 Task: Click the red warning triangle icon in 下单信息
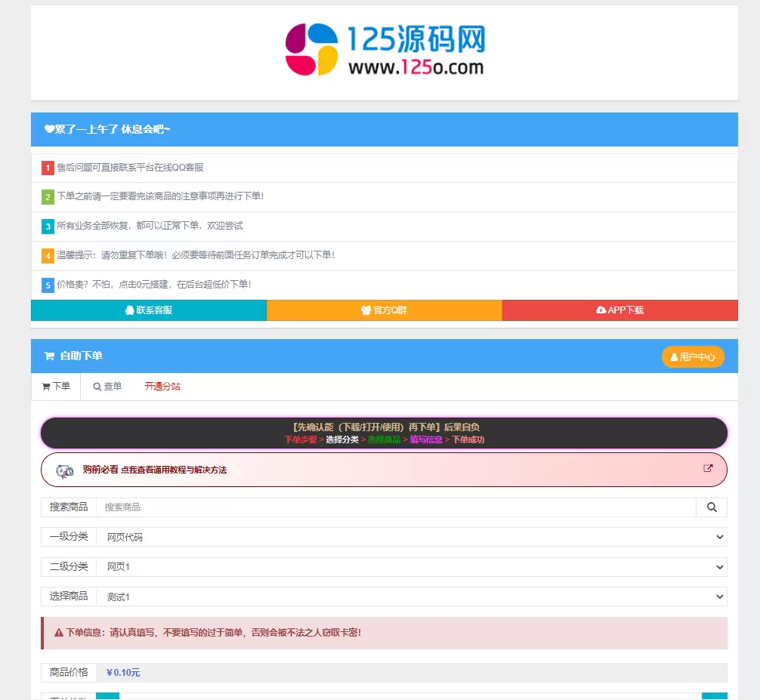point(59,633)
